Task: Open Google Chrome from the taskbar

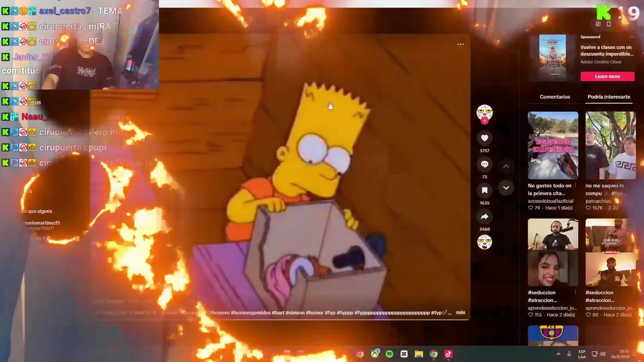Action: (x=433, y=354)
